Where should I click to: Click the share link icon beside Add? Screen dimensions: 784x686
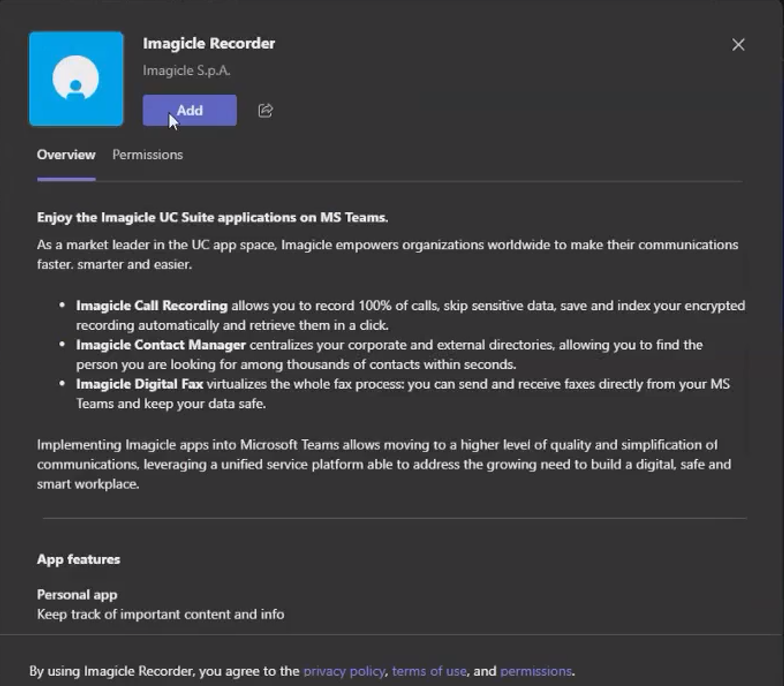265,110
